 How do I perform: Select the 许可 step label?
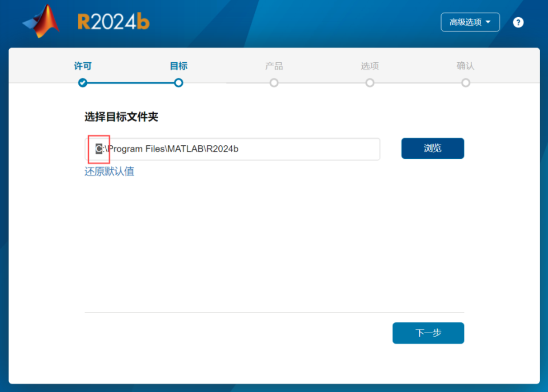[x=83, y=66]
